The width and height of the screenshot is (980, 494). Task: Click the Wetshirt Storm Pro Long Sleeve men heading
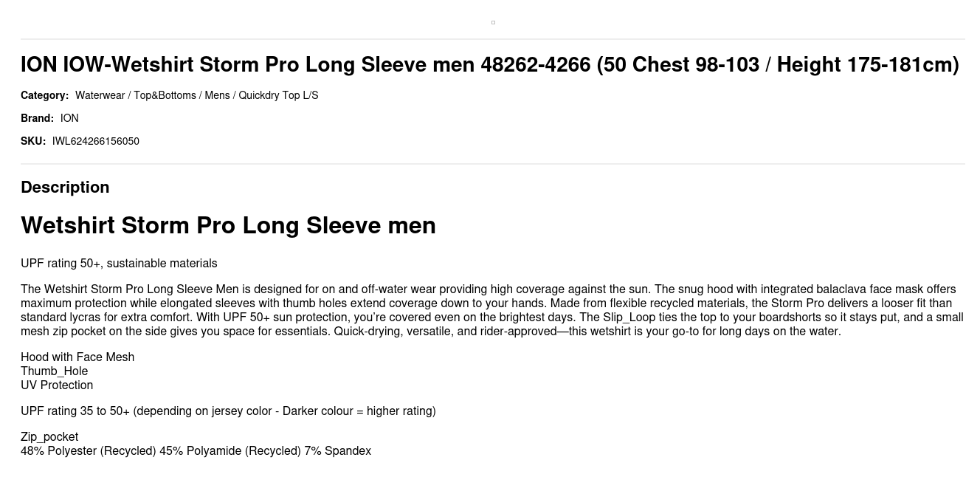(228, 225)
